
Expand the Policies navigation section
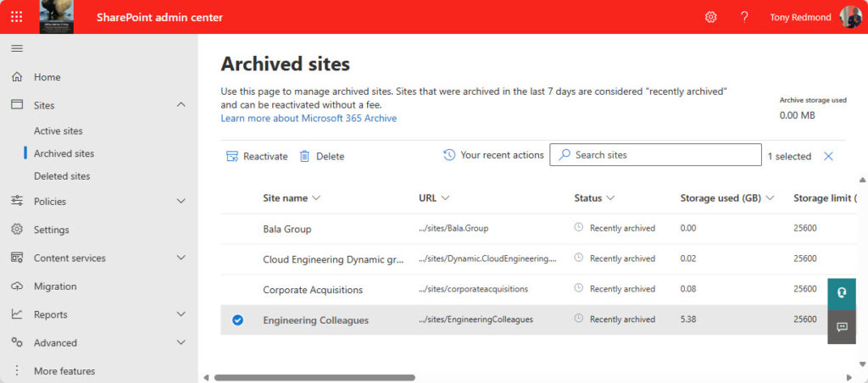181,201
